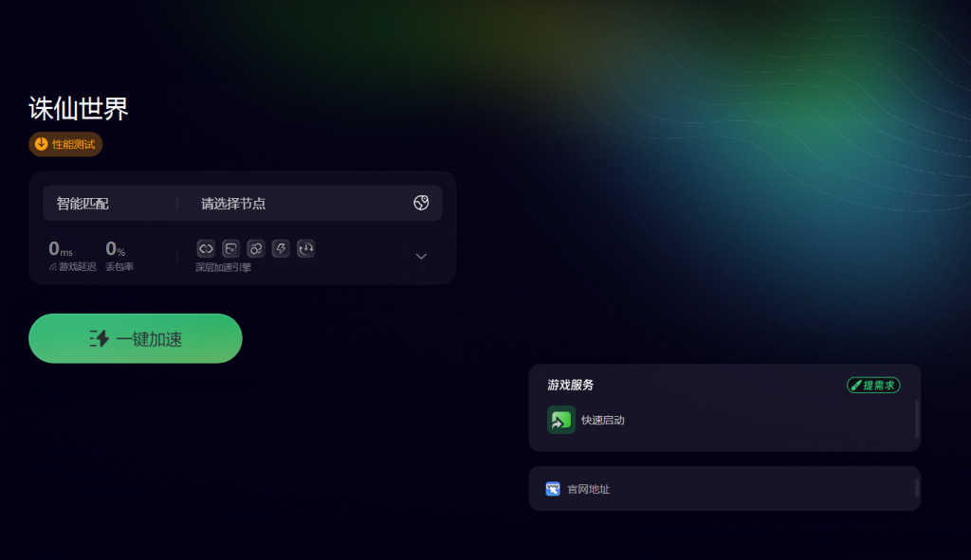
Task: Start acceleration with 一键加速 button
Action: [135, 338]
